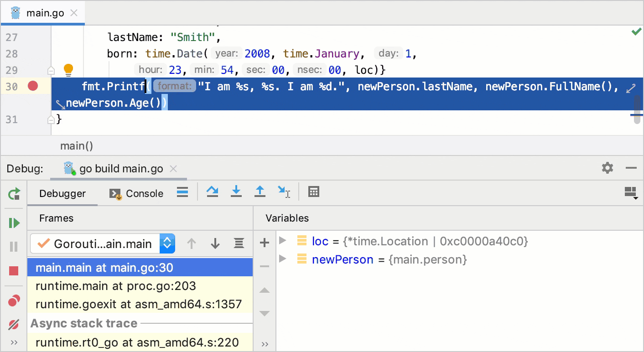Step over the current line
The height and width of the screenshot is (352, 644).
[x=212, y=192]
